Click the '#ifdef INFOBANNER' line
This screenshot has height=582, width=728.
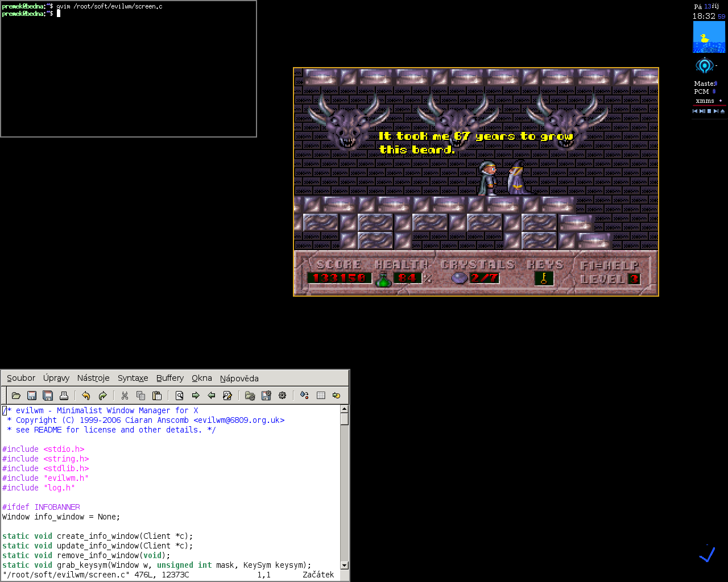click(41, 507)
